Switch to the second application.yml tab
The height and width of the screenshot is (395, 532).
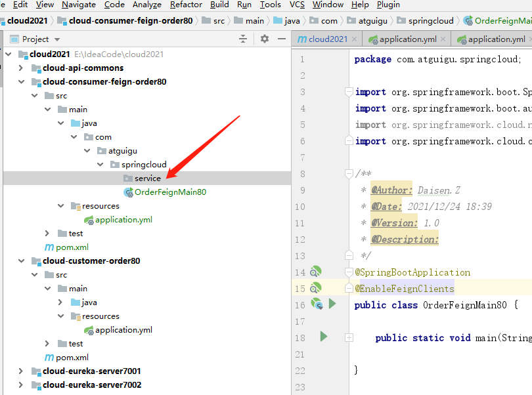coord(491,39)
